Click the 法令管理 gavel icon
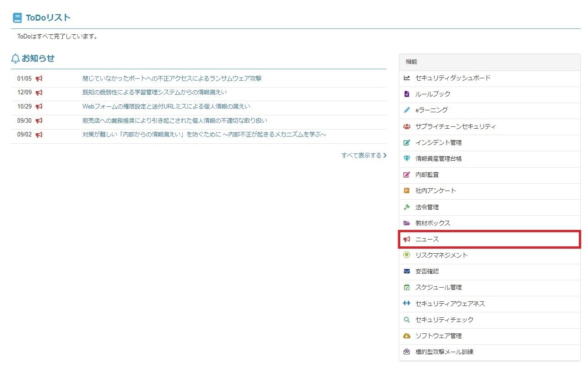Screen dimensions: 588x365 click(x=407, y=207)
